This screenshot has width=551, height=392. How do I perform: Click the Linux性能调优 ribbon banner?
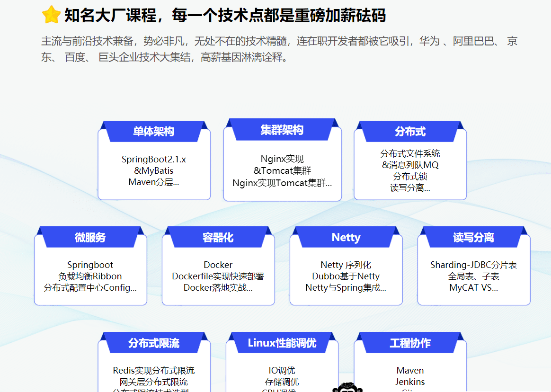pos(282,343)
